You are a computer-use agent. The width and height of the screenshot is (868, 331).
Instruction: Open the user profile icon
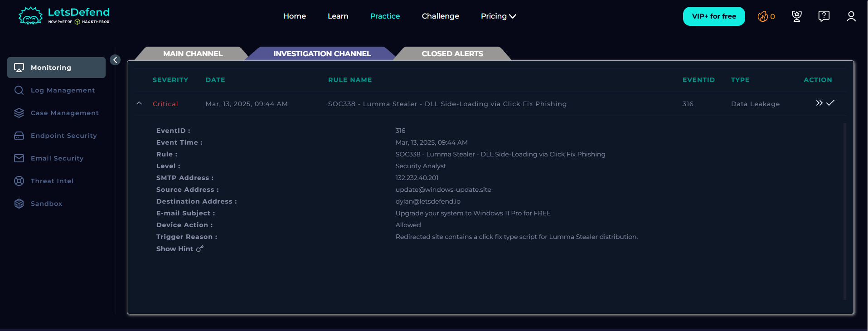point(851,16)
